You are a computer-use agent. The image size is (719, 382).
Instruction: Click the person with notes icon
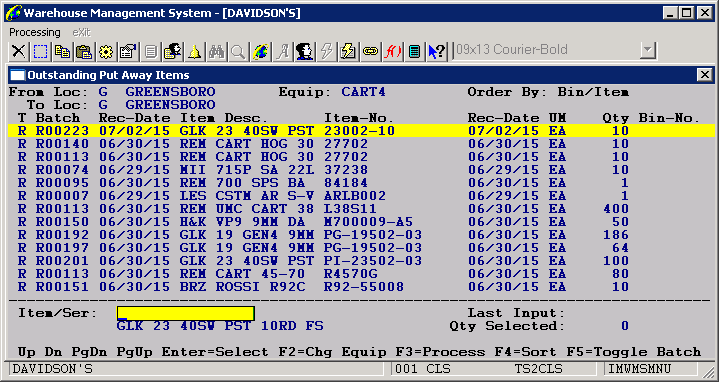[172, 51]
